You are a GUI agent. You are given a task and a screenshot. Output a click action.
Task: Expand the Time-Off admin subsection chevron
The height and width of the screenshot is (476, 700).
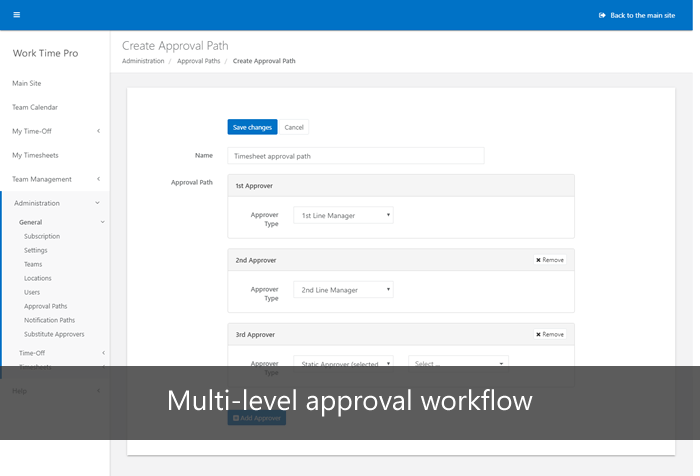(x=103, y=353)
